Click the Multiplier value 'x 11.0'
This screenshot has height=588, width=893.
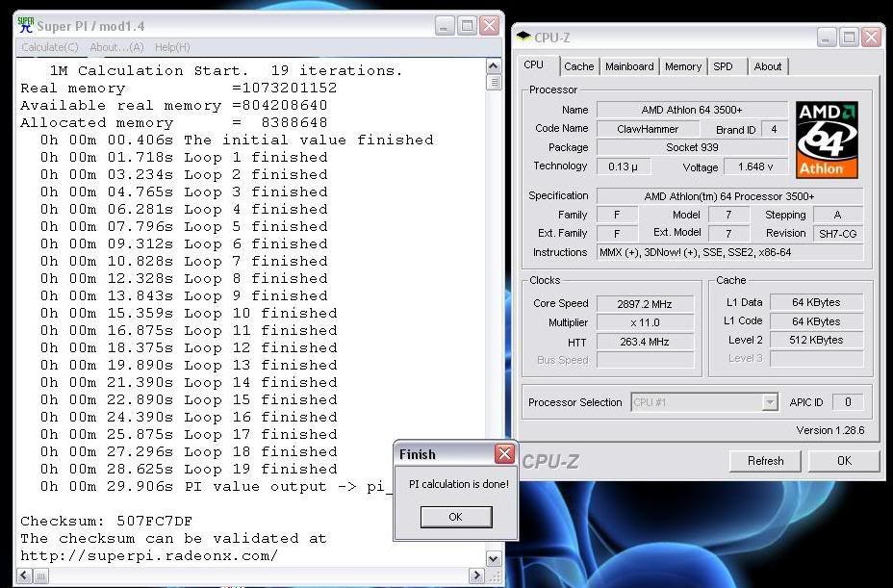[x=645, y=322]
